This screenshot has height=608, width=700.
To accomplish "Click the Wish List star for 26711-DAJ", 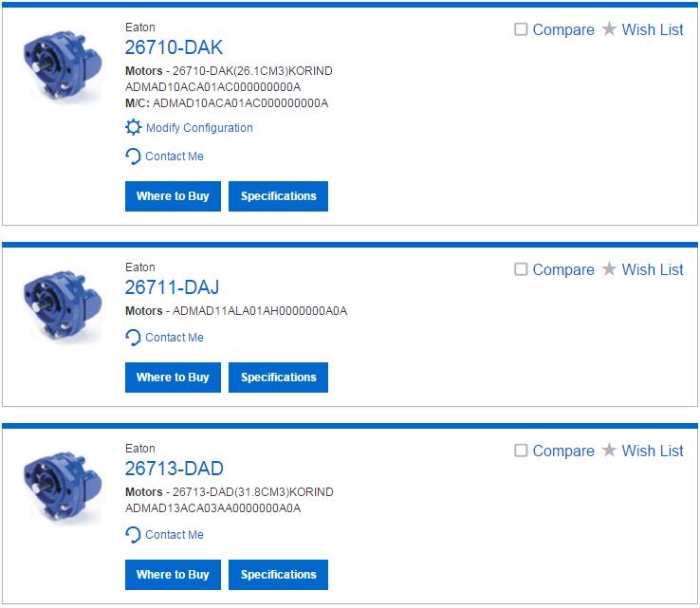I will tap(609, 268).
